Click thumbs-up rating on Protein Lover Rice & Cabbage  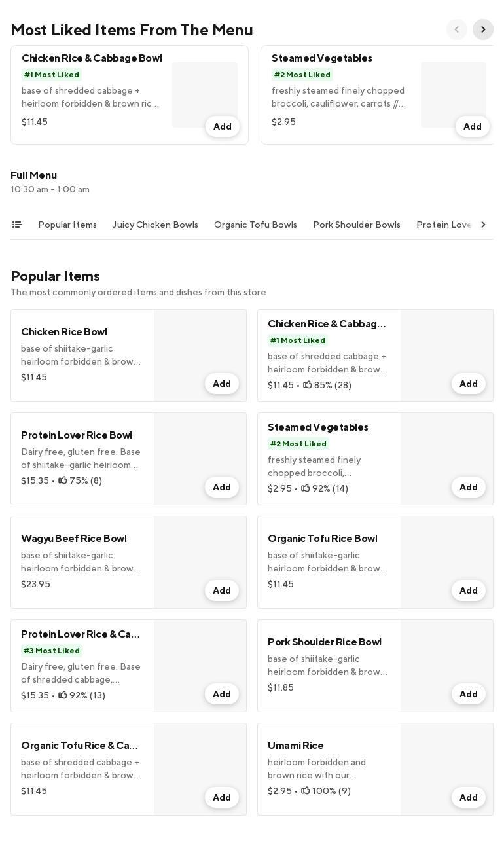pos(63,695)
